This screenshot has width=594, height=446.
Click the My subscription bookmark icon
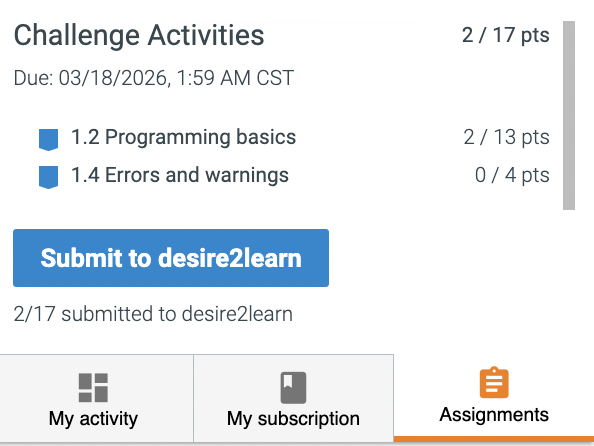pos(293,388)
